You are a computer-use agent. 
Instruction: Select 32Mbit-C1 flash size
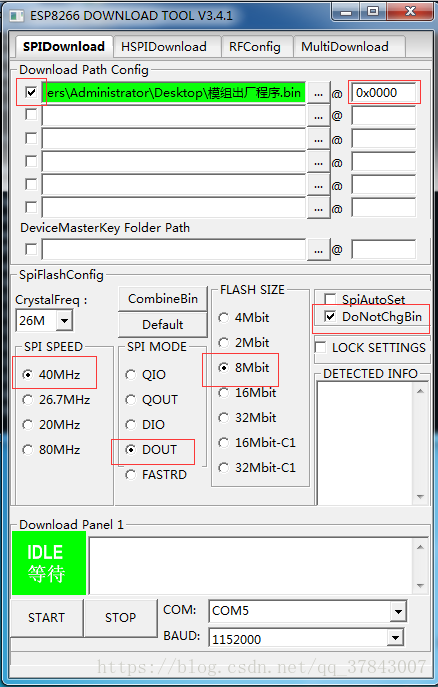point(257,467)
